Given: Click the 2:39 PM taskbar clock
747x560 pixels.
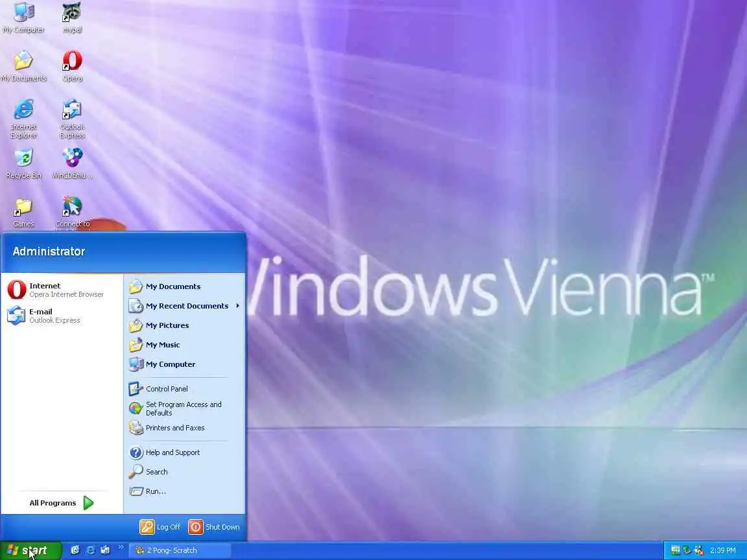Looking at the screenshot, I should pyautogui.click(x=723, y=550).
